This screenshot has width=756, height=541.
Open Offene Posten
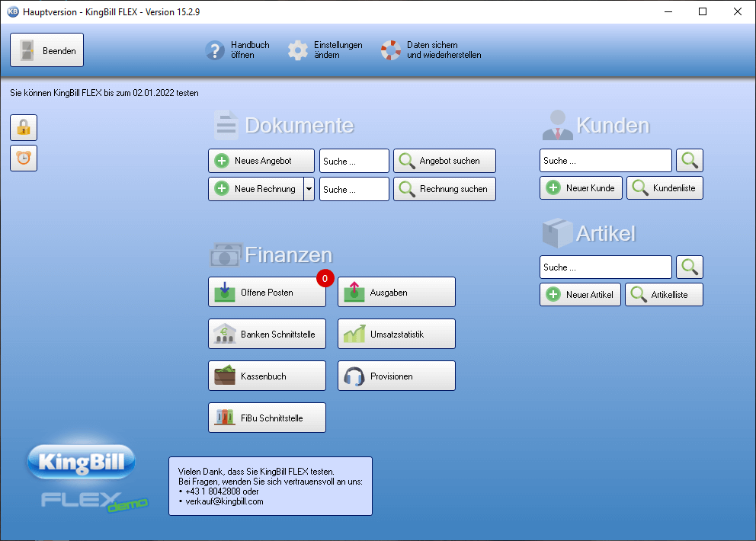click(x=267, y=292)
